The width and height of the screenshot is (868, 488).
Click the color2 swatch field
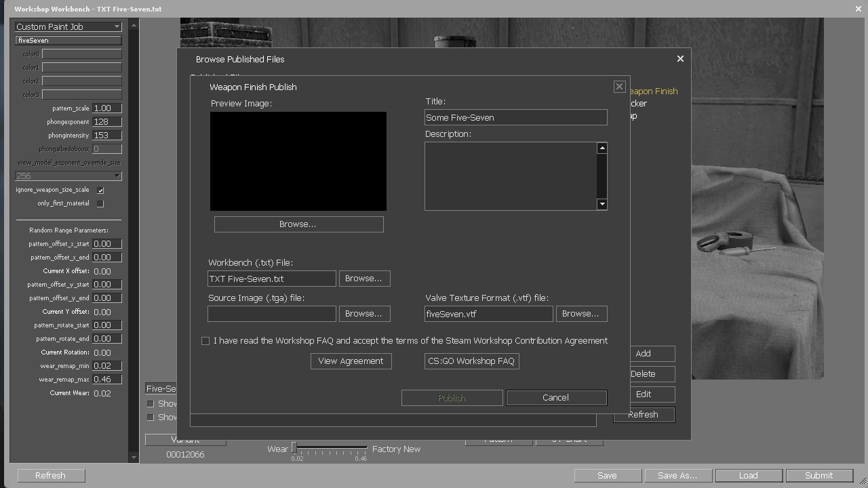coord(82,81)
